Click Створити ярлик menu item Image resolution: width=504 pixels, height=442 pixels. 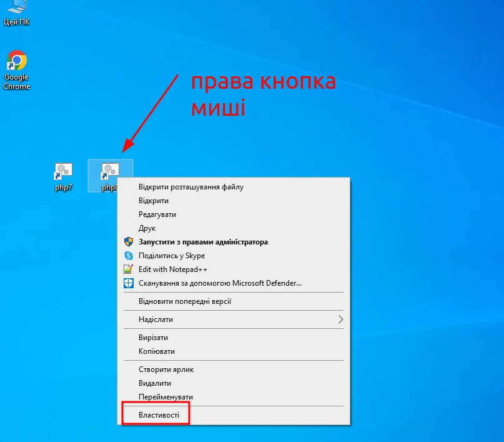(x=166, y=369)
